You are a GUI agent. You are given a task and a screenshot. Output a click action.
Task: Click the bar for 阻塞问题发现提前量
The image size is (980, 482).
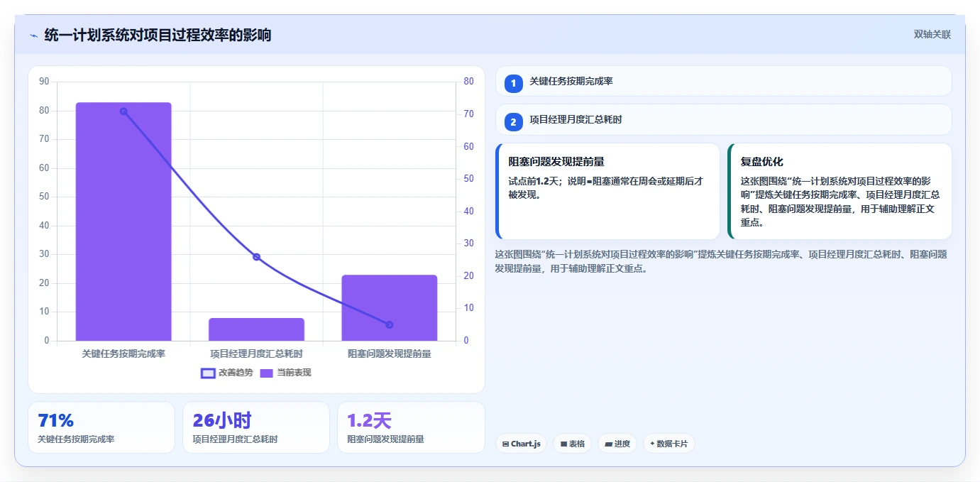pos(389,307)
